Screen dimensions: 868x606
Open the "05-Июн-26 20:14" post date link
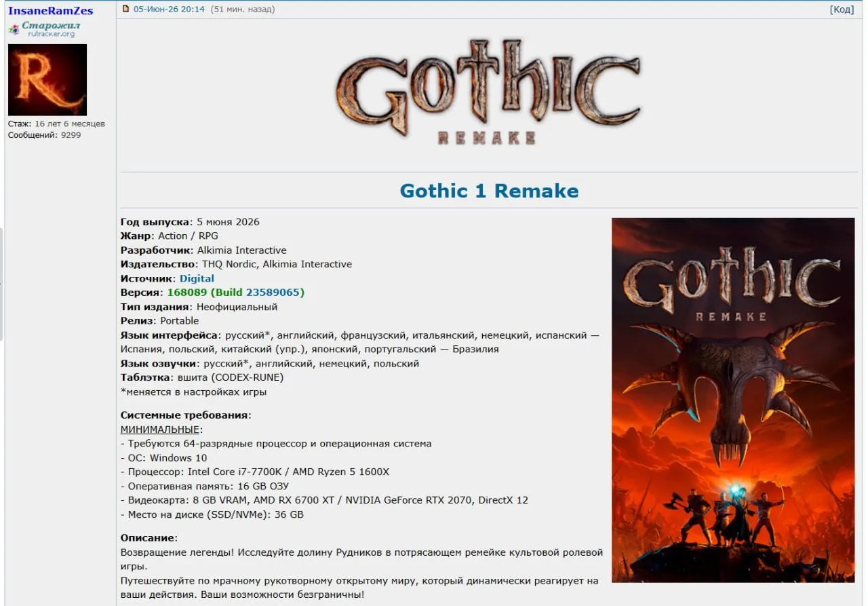[169, 10]
